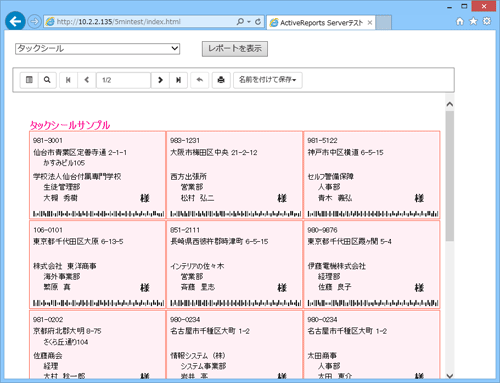Click the インテリアの佐々木 company name

tap(197, 266)
